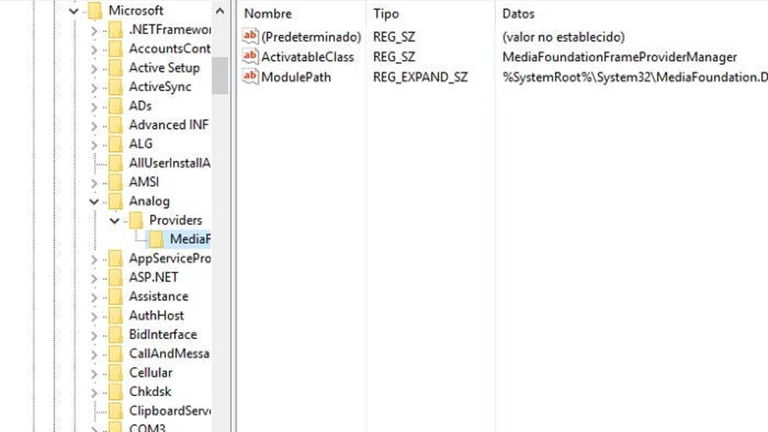Collapse the Microsoft tree node
This screenshot has width=768, height=432.
click(x=74, y=11)
